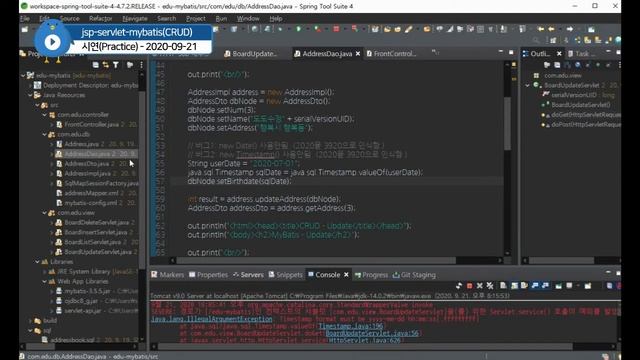640x360 pixels.
Task: Minimize the Console panel
Action: tap(608, 272)
